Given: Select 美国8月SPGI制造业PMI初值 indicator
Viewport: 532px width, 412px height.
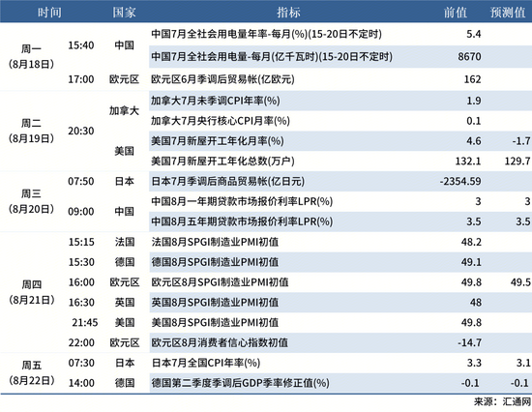Looking at the screenshot, I should pyautogui.click(x=215, y=322).
